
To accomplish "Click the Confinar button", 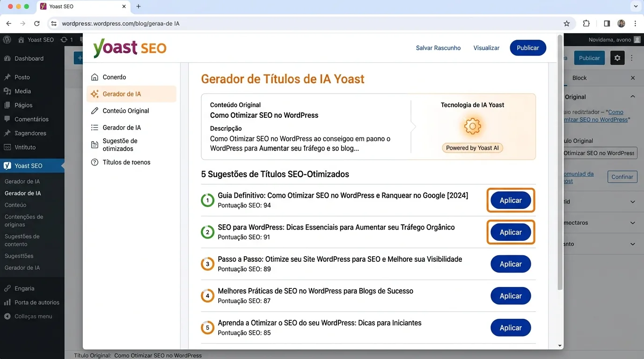I will [622, 177].
